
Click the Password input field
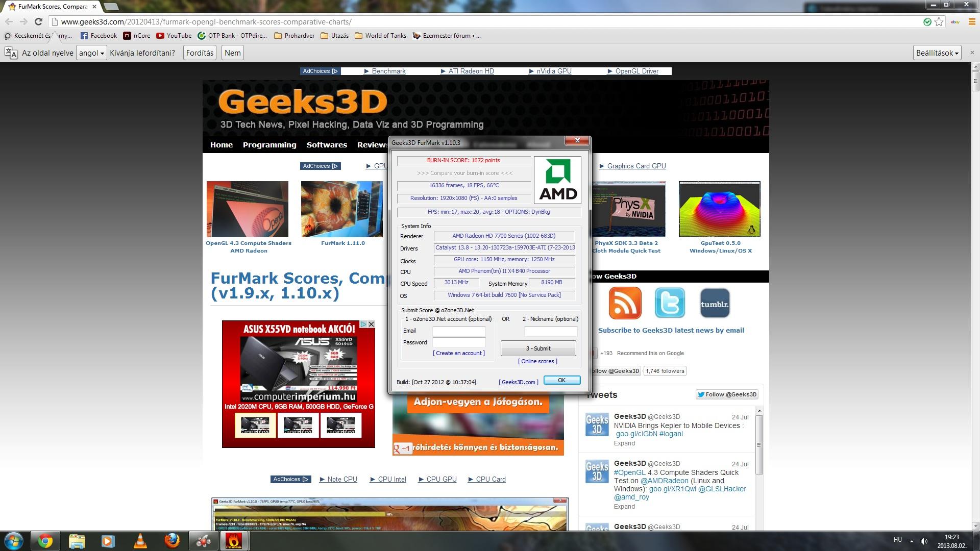click(x=459, y=342)
